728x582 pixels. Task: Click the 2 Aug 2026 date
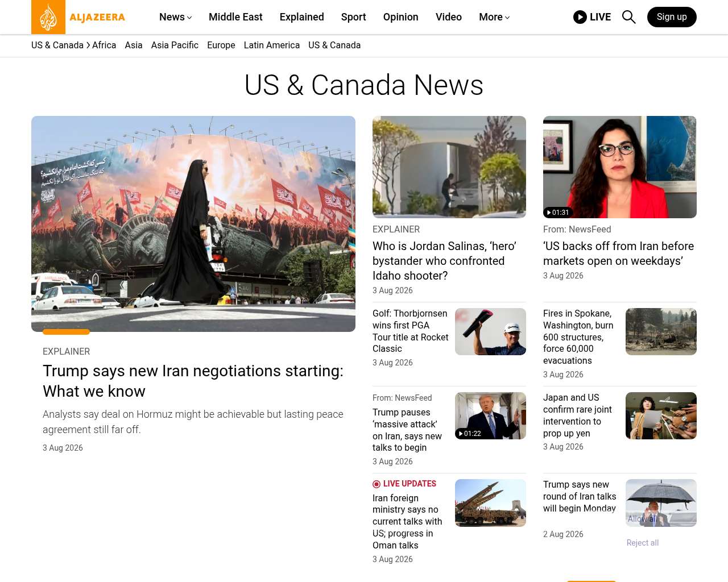pyautogui.click(x=563, y=534)
